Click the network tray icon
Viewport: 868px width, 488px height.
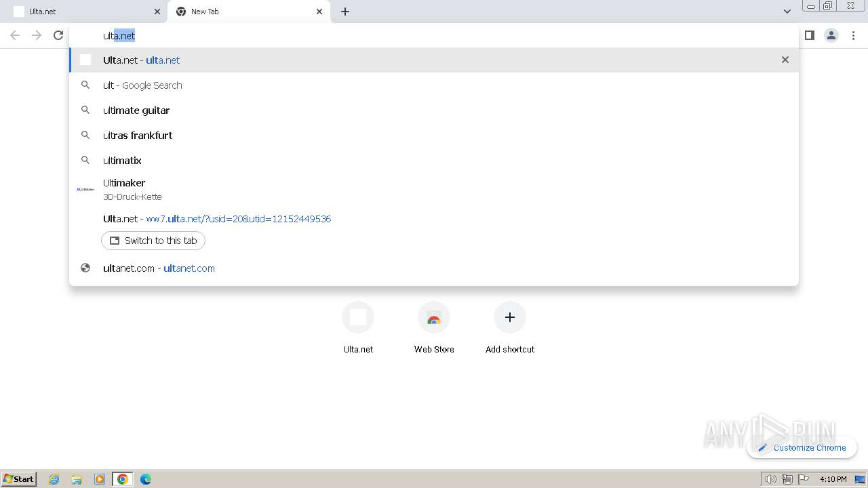pyautogui.click(x=787, y=479)
